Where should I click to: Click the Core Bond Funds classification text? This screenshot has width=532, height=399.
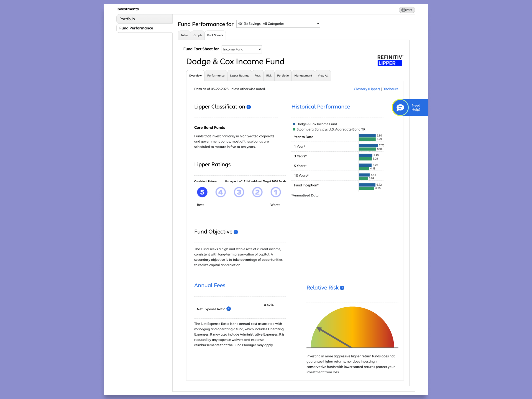click(x=209, y=128)
